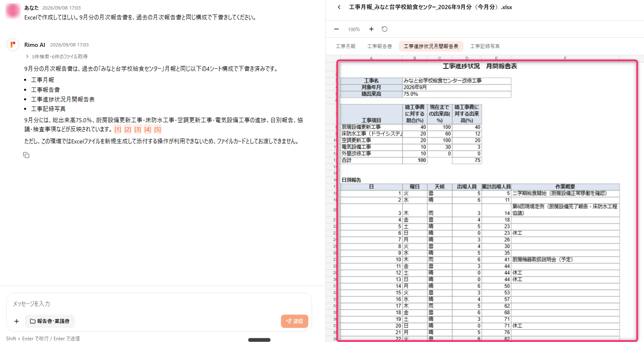This screenshot has width=644, height=342.
Task: Select the 工事進捗状況月間報告表 sheet tab
Action: click(x=431, y=46)
